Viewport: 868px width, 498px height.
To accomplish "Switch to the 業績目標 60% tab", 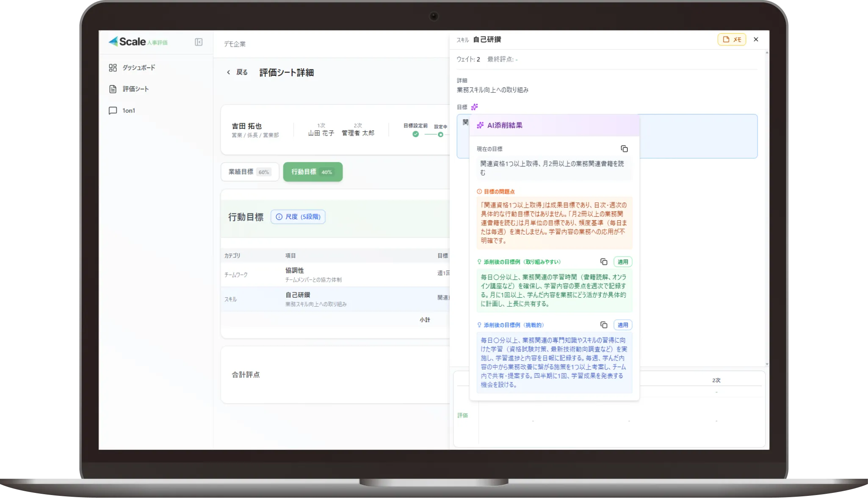I will (x=249, y=172).
